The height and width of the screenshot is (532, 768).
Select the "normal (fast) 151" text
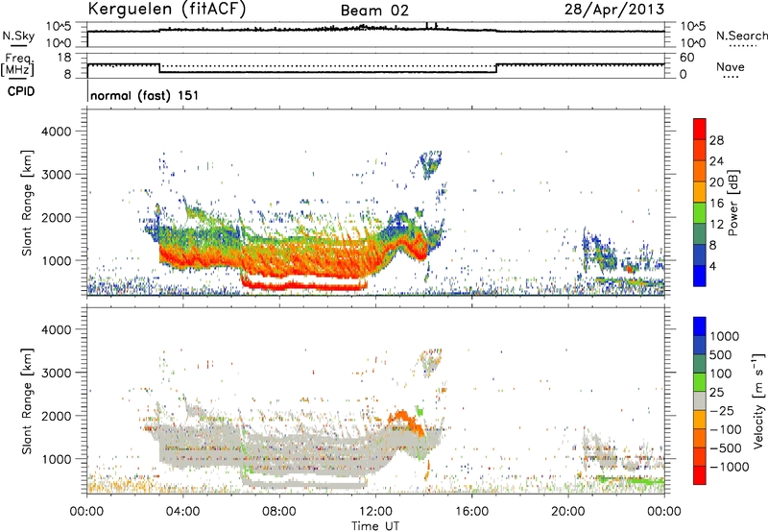pyautogui.click(x=145, y=95)
